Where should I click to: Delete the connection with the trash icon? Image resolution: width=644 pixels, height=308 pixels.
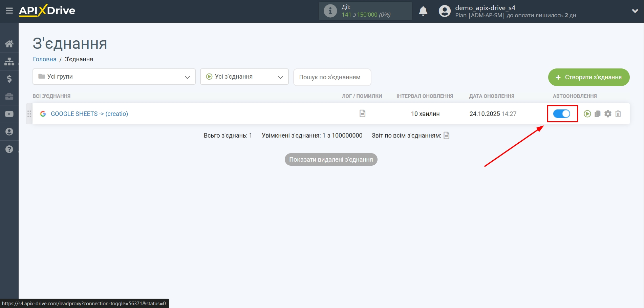tap(618, 114)
